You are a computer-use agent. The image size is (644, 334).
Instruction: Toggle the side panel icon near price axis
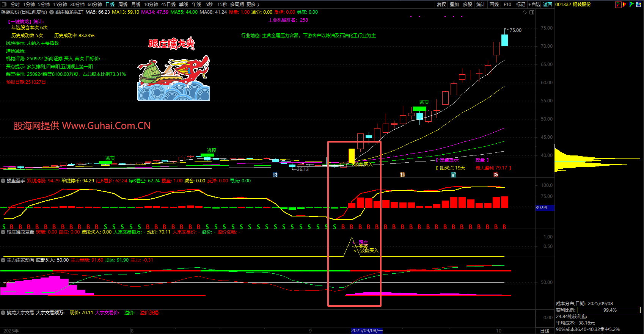coord(532,12)
